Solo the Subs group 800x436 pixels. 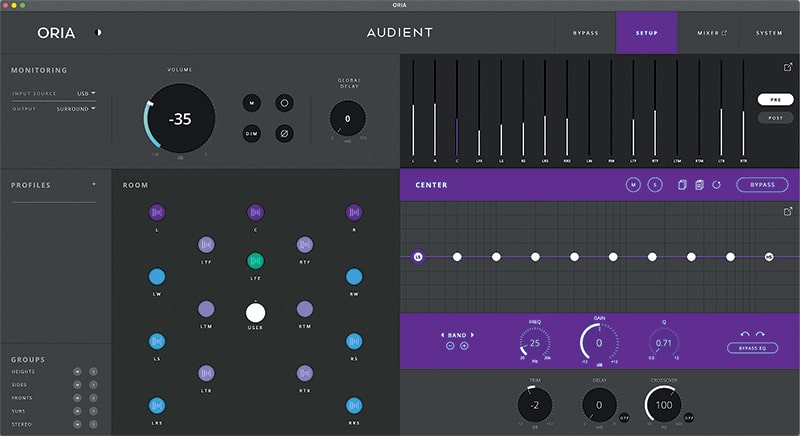(93, 411)
